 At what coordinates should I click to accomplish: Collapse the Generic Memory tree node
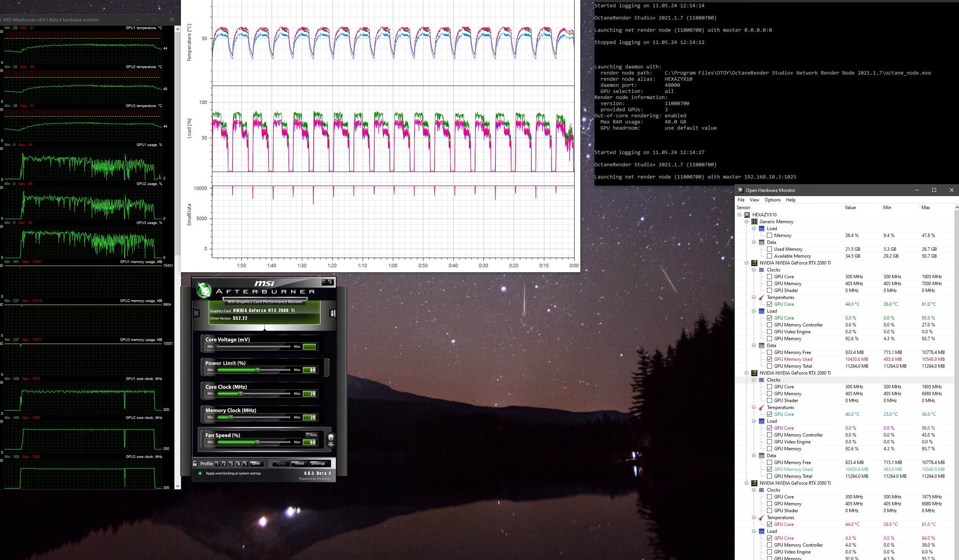[746, 222]
